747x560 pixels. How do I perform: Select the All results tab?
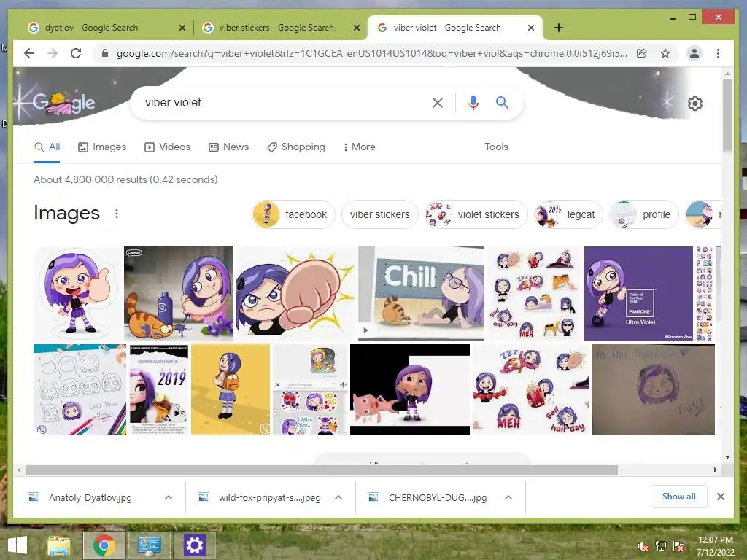47,147
